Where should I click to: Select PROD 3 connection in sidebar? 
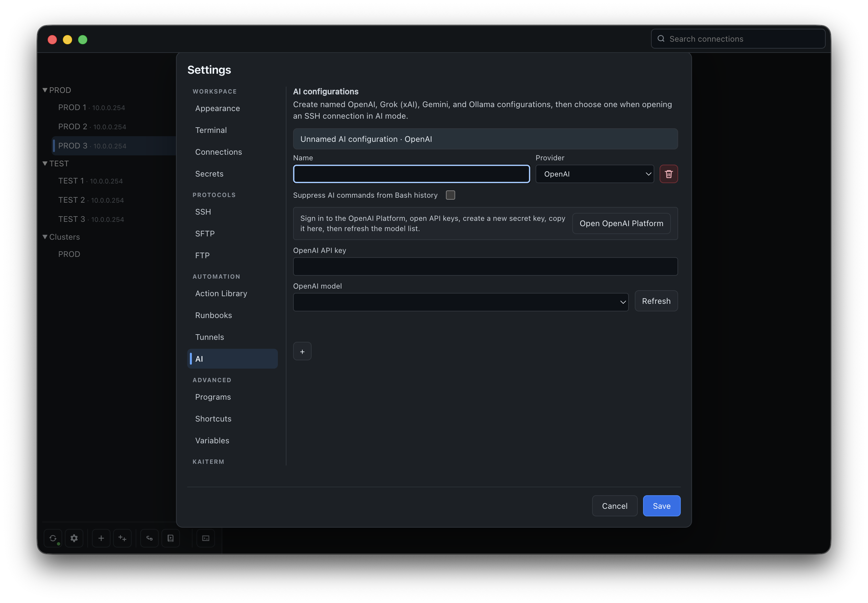point(114,146)
